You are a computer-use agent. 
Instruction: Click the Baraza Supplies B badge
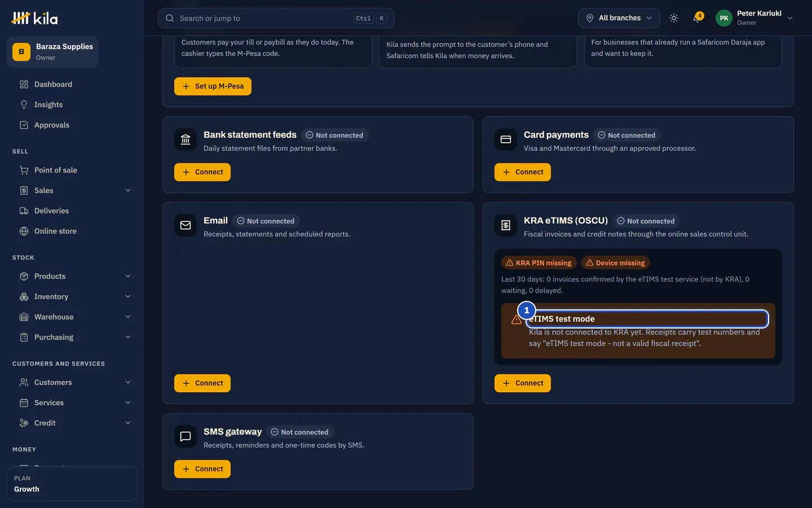pos(21,52)
